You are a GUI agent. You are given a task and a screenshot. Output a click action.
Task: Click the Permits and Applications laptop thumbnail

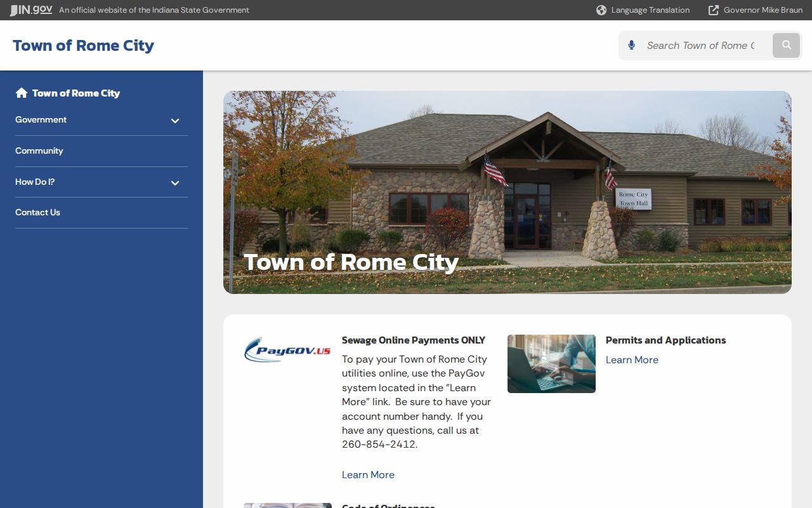[x=551, y=364]
